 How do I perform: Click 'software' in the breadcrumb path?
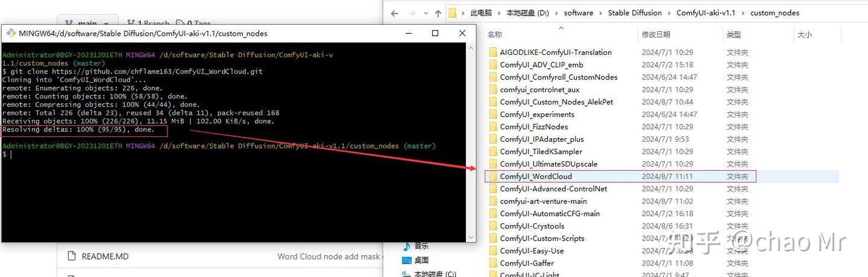(579, 13)
